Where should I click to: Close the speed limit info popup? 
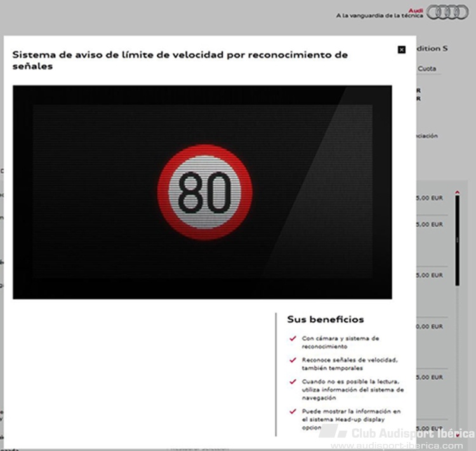401,50
